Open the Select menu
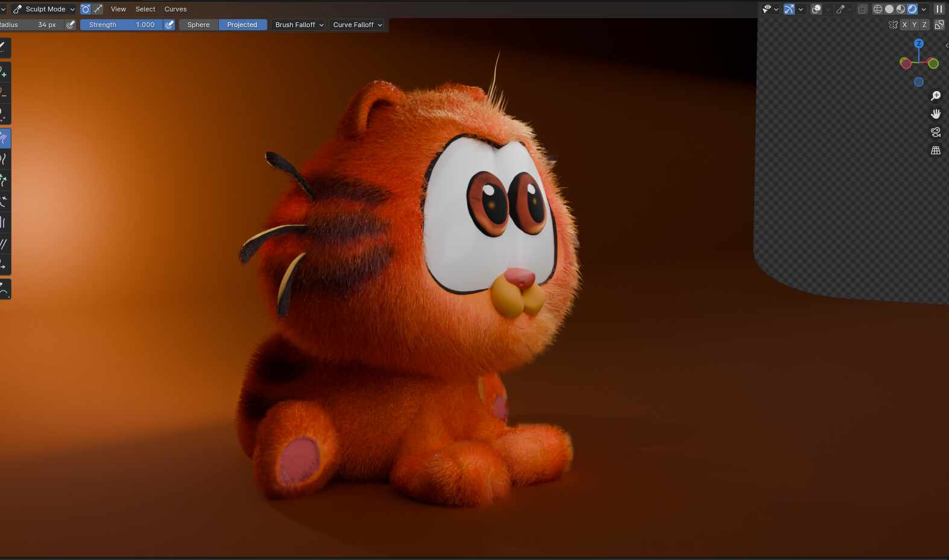 (145, 9)
